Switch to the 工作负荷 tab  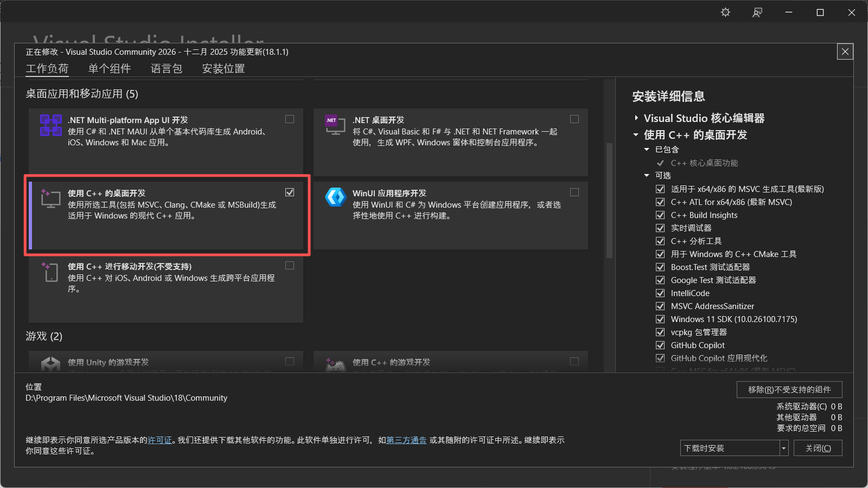tap(47, 69)
